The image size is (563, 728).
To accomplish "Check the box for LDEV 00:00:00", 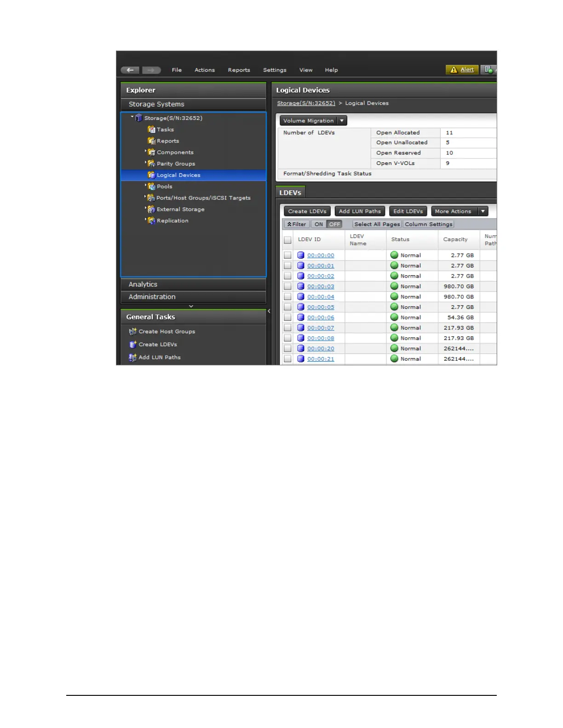I will click(x=287, y=255).
